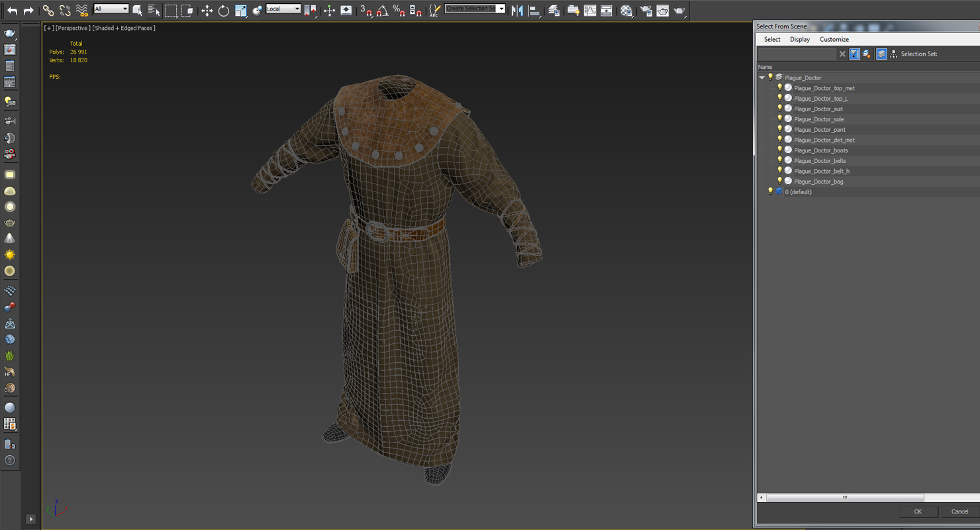Toggle the Display Filter funnel icon

coord(855,54)
